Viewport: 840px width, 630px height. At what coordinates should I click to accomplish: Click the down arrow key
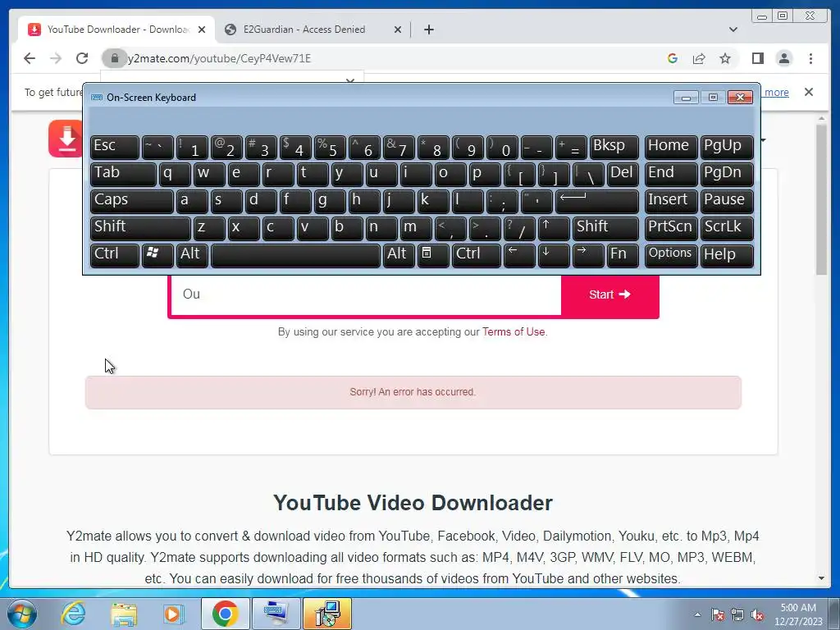(554, 255)
